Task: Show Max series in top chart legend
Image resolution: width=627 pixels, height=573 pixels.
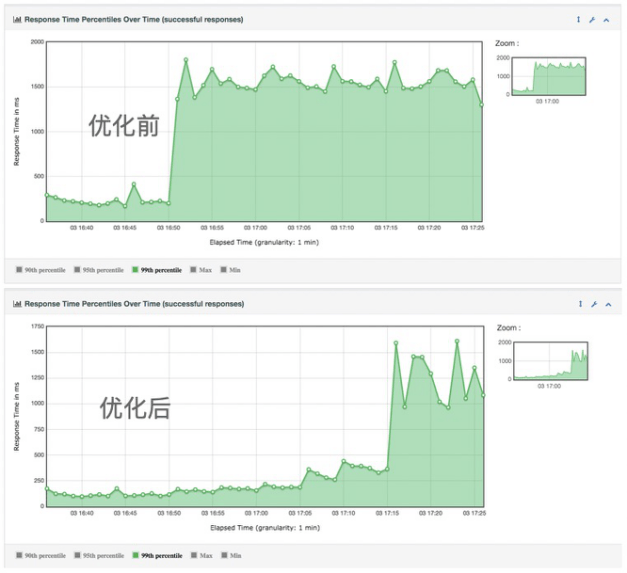Action: (200, 269)
